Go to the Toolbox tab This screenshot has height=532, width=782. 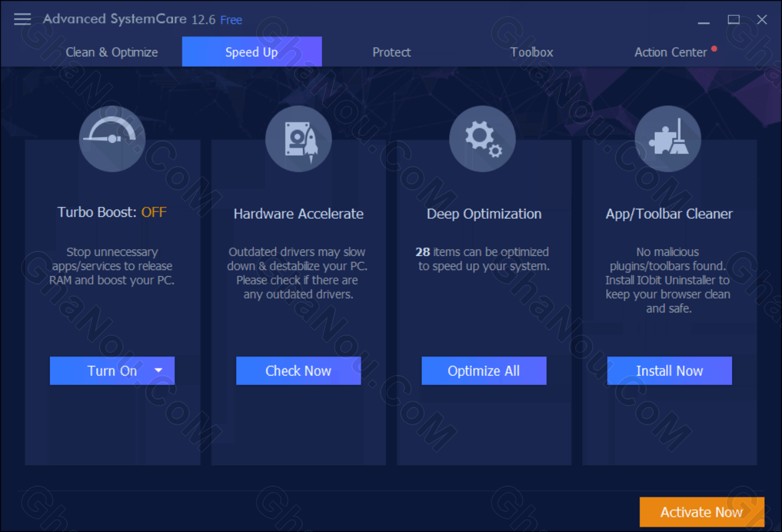pyautogui.click(x=532, y=53)
